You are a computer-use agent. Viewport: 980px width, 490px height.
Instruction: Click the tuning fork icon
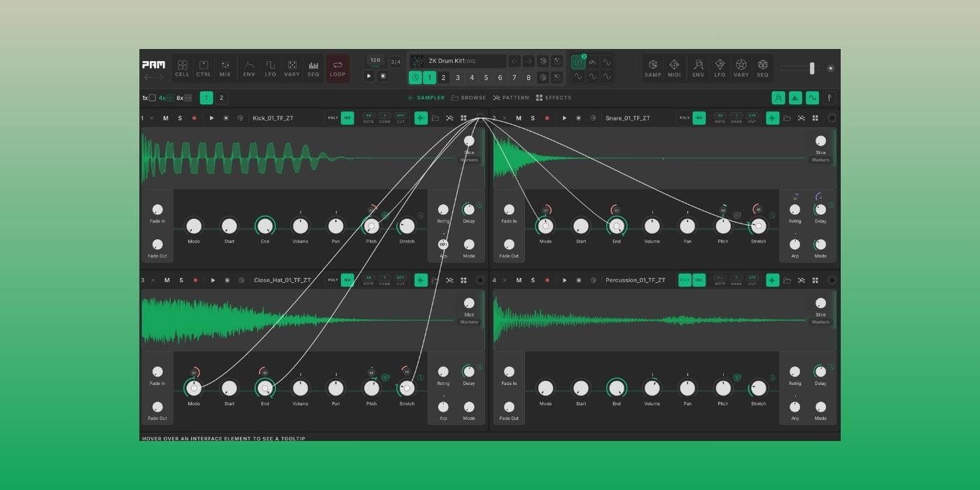pyautogui.click(x=829, y=98)
